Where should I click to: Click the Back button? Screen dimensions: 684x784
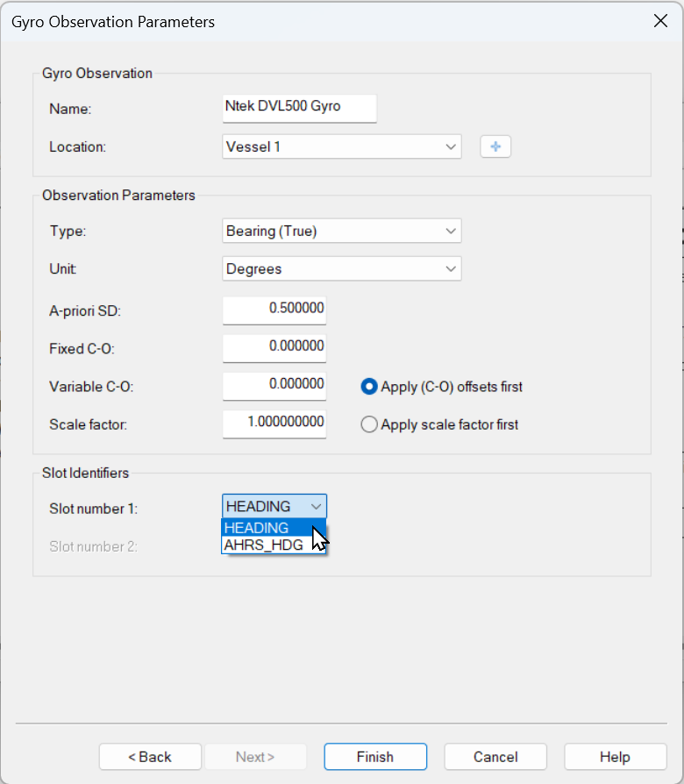[150, 757]
